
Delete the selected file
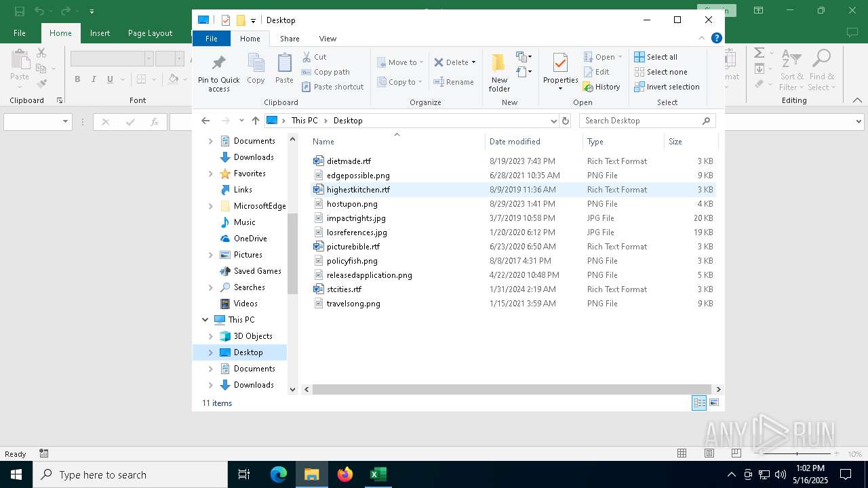tap(451, 62)
